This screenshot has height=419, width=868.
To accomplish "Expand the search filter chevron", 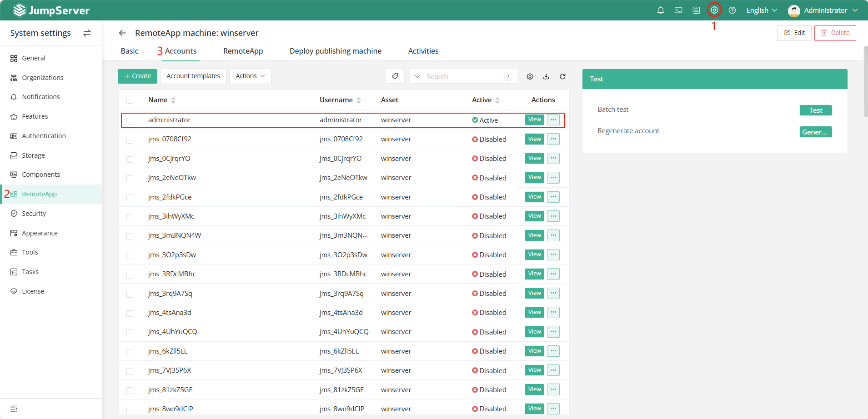I will point(418,76).
